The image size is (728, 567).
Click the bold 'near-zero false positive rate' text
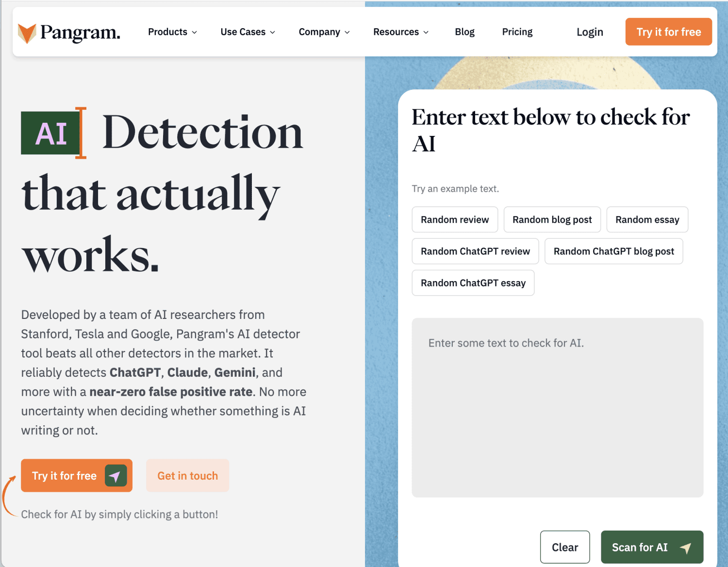(x=171, y=392)
